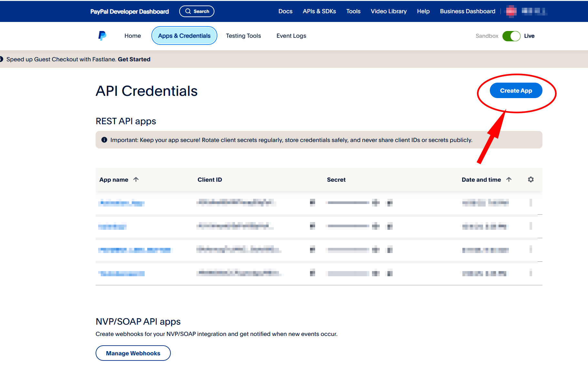The height and width of the screenshot is (365, 588).
Task: Visit the Business Dashboard link
Action: (468, 11)
